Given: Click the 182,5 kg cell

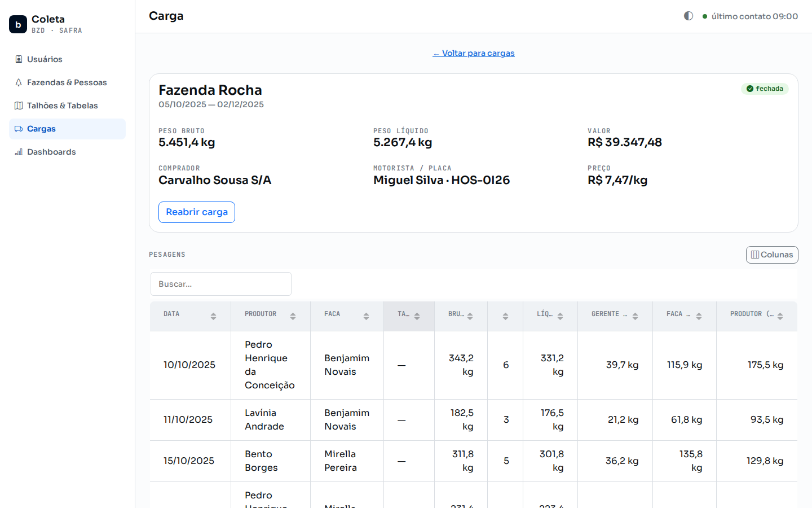Looking at the screenshot, I should [462, 420].
